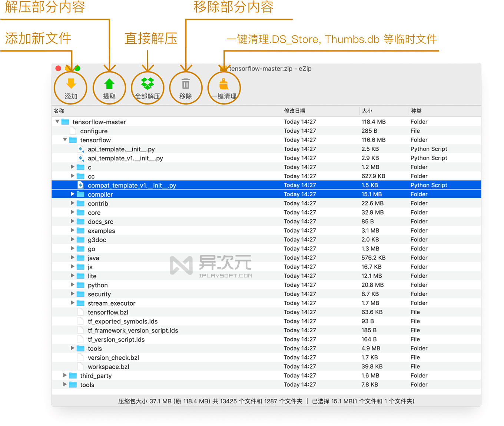Screen dimensions: 504x426
Task: Select the security folder row
Action: point(99,294)
